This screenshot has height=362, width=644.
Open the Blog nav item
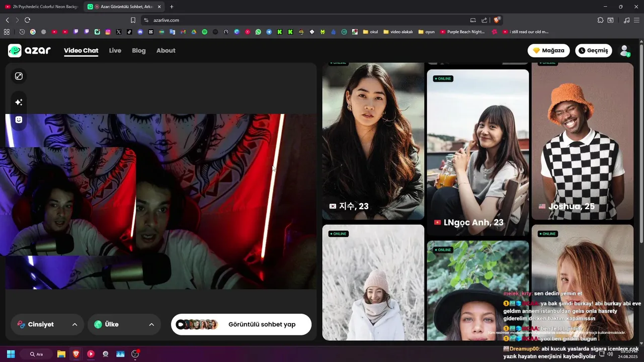[x=139, y=50]
